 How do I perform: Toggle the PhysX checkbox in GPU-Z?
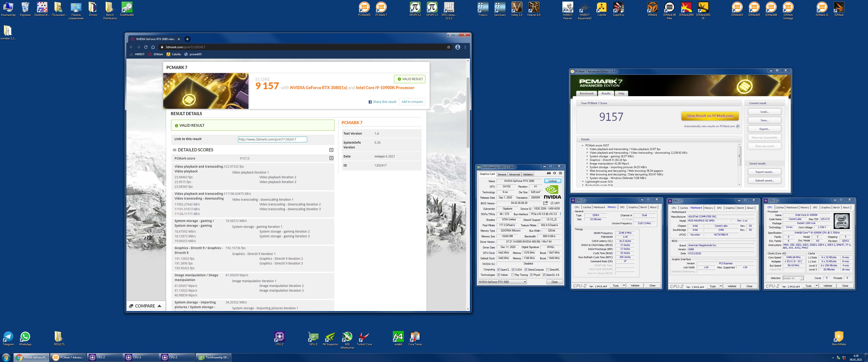click(531, 275)
